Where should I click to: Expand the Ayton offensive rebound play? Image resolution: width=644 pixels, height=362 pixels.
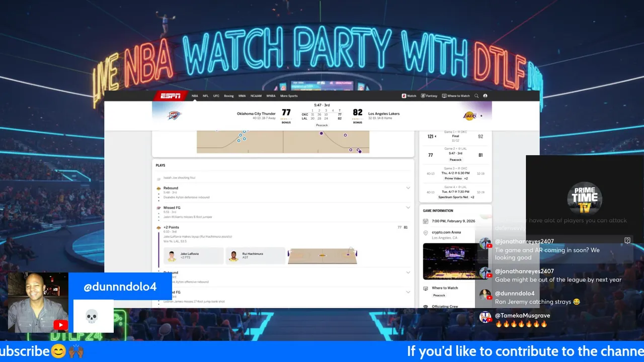click(x=408, y=273)
